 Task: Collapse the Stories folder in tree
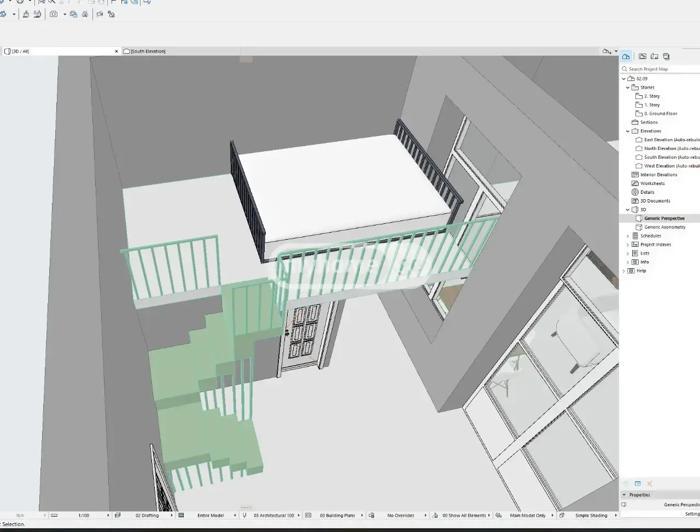pos(628,87)
